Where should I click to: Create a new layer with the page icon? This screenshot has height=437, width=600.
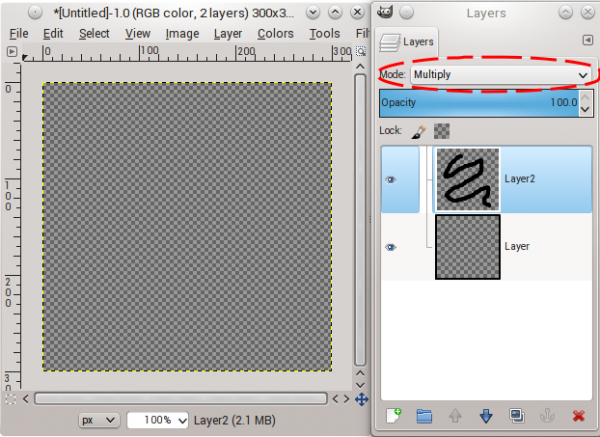pyautogui.click(x=393, y=416)
